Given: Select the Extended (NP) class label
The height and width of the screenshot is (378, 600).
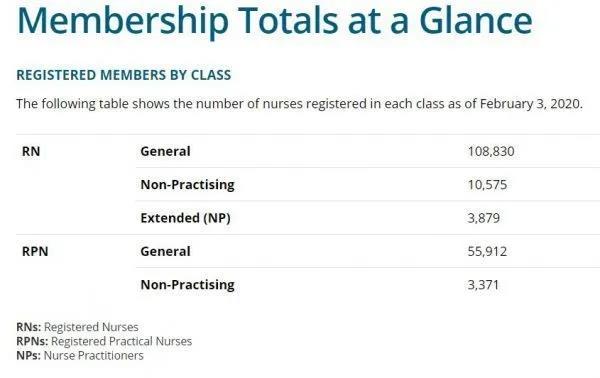Looking at the screenshot, I should pyautogui.click(x=186, y=218).
